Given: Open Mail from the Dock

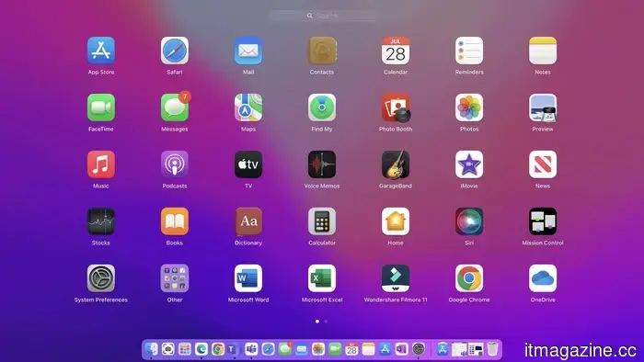Looking at the screenshot, I should pos(302,349).
